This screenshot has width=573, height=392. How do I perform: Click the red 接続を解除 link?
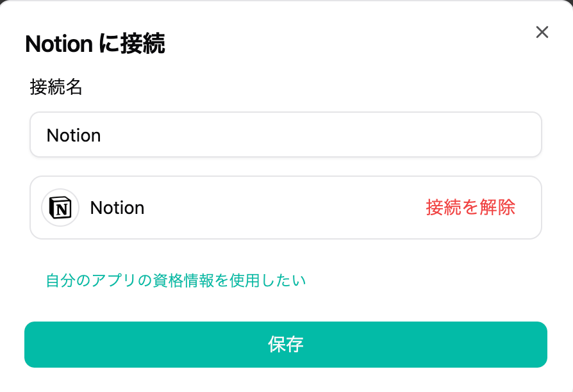[x=470, y=208]
